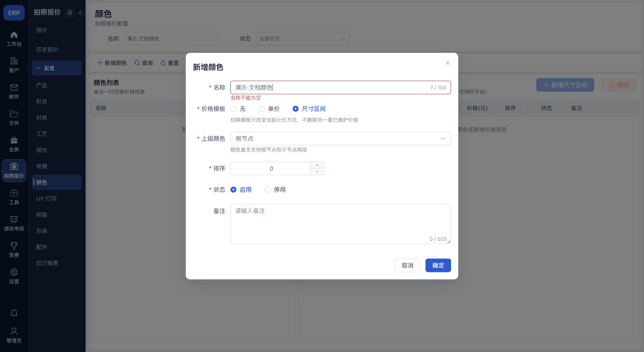Open the 切刀模费 config menu item
Viewport: 644px width, 352px height.
57,263
